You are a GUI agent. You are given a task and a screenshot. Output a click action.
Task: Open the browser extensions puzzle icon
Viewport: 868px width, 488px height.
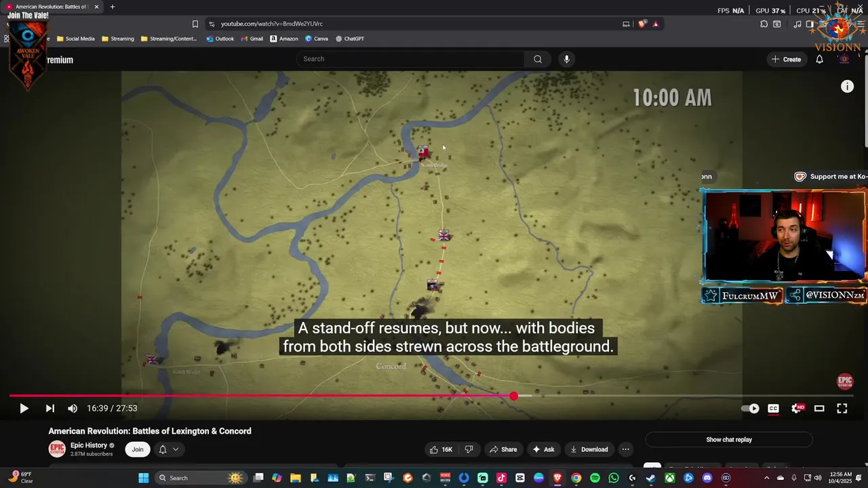click(764, 24)
